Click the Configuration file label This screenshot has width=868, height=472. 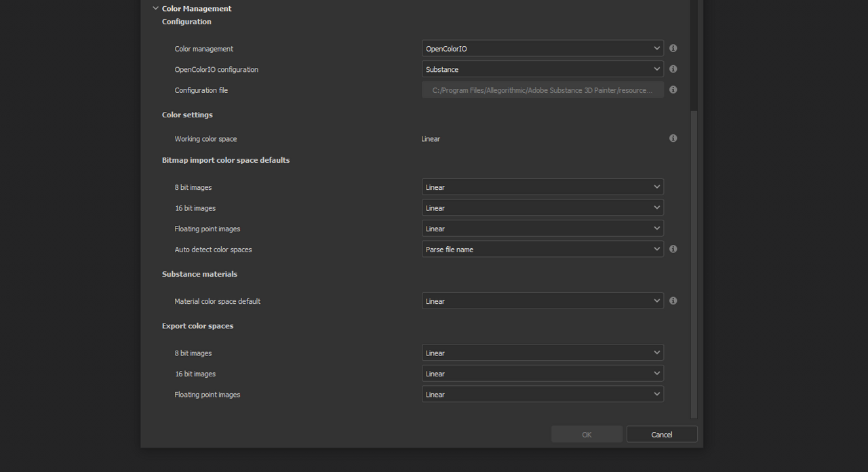tap(201, 90)
